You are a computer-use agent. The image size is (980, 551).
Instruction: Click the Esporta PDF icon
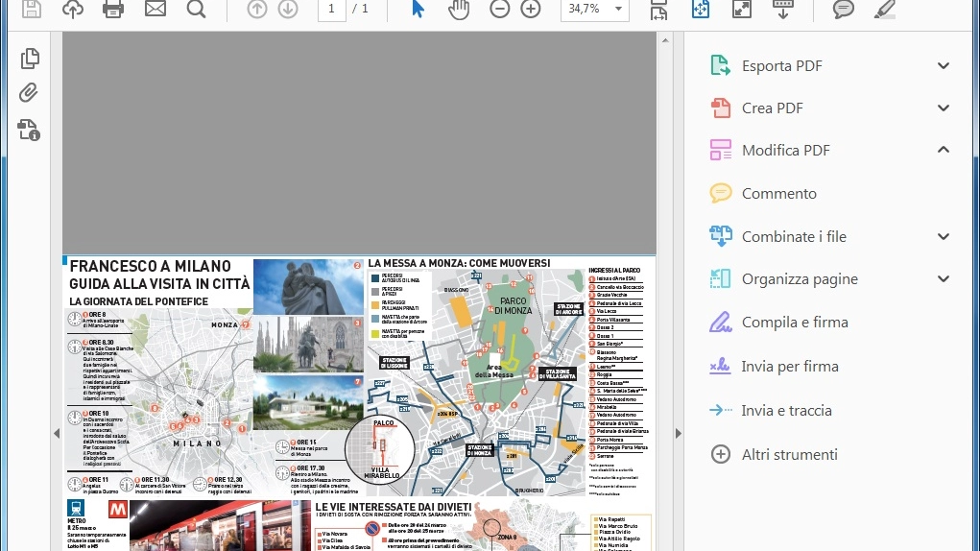pos(720,65)
